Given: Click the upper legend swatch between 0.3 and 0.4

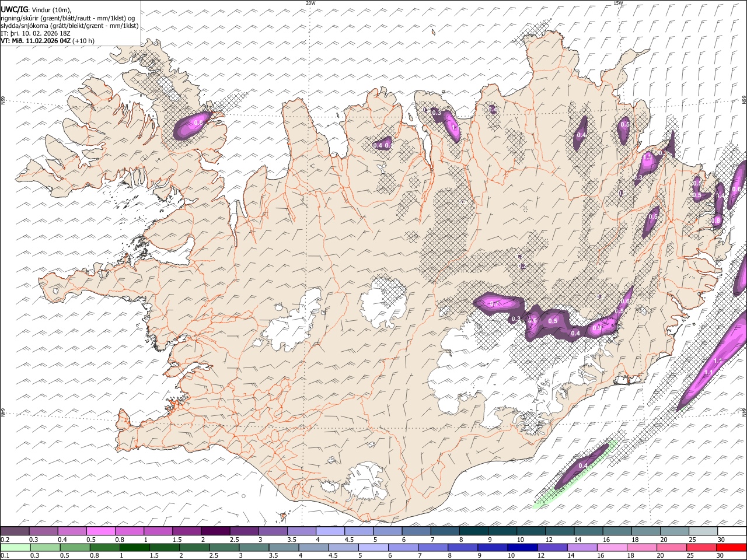Looking at the screenshot, I should [x=43, y=531].
